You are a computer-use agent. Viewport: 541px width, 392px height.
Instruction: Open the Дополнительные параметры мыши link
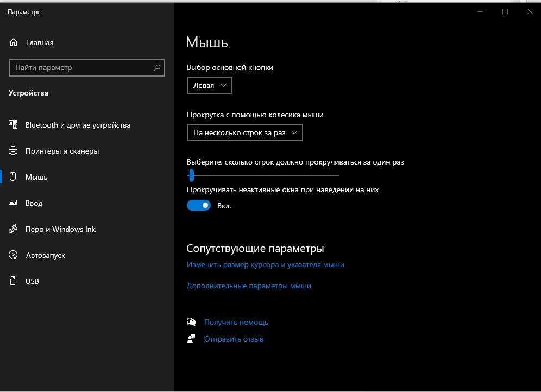pyautogui.click(x=249, y=286)
